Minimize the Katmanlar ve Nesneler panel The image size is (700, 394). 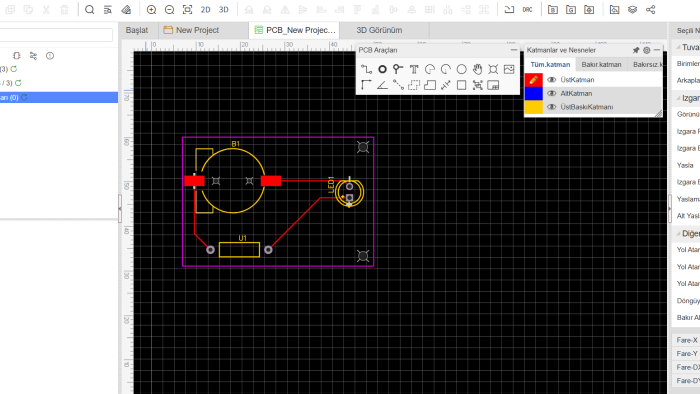coord(657,50)
